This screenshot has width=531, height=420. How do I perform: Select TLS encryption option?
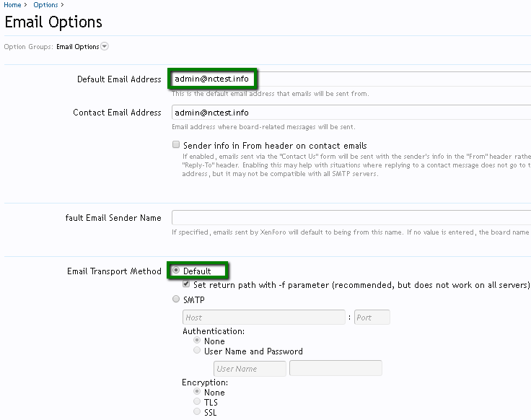[x=197, y=401]
